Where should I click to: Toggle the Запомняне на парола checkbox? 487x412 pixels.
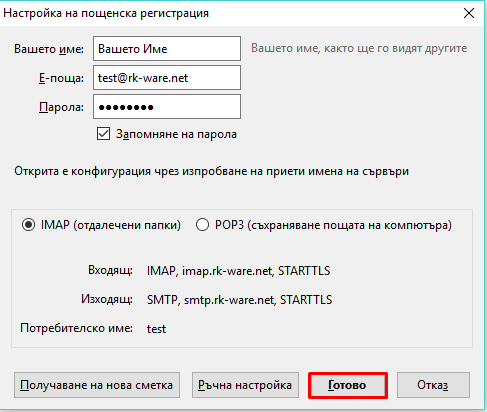tap(103, 134)
